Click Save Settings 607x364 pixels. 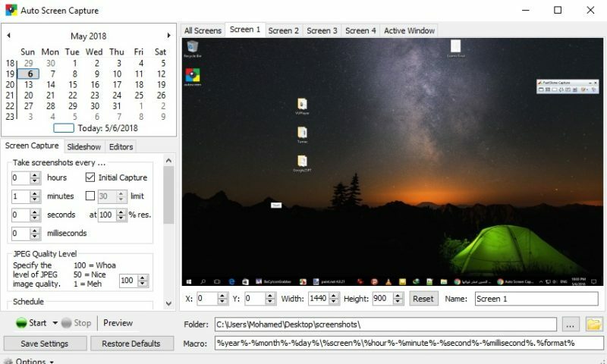pos(45,344)
